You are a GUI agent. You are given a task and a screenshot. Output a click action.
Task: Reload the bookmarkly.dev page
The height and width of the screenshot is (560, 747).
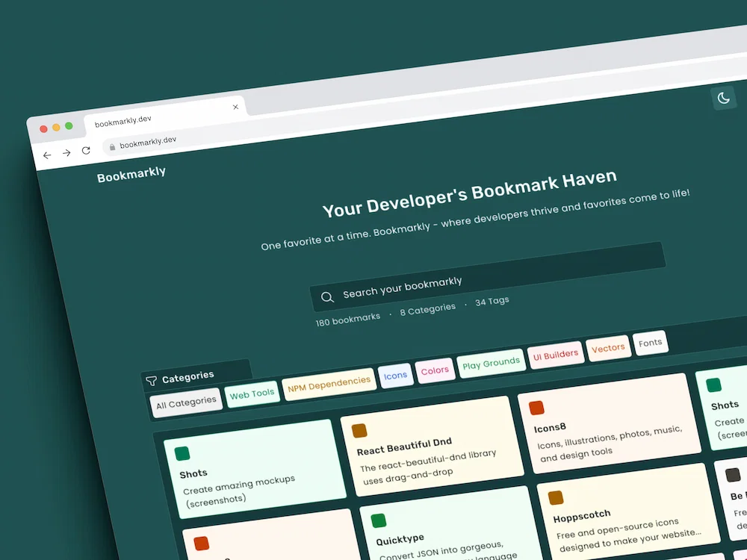click(86, 151)
